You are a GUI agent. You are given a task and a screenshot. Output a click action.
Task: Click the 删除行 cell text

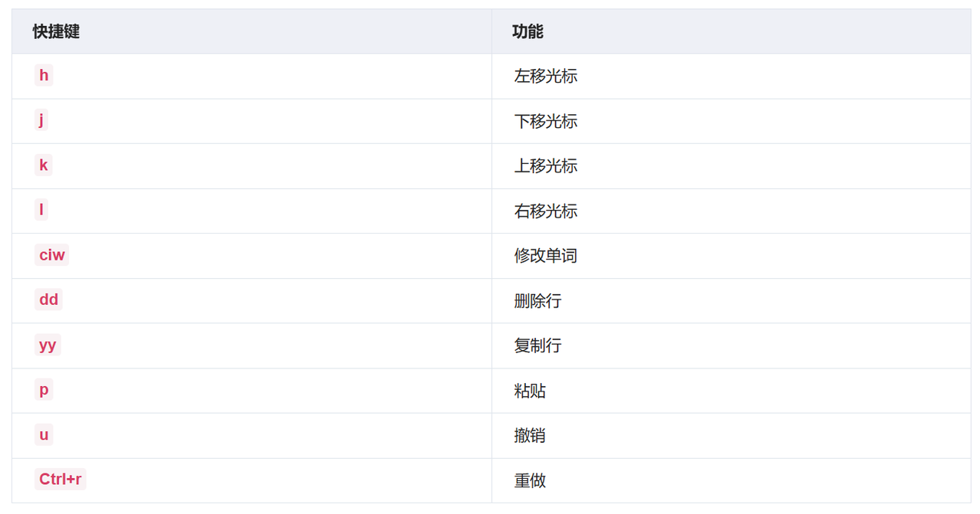tap(537, 300)
